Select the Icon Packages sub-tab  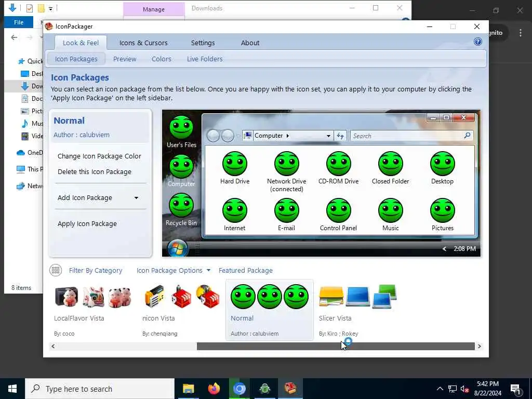[x=76, y=59]
